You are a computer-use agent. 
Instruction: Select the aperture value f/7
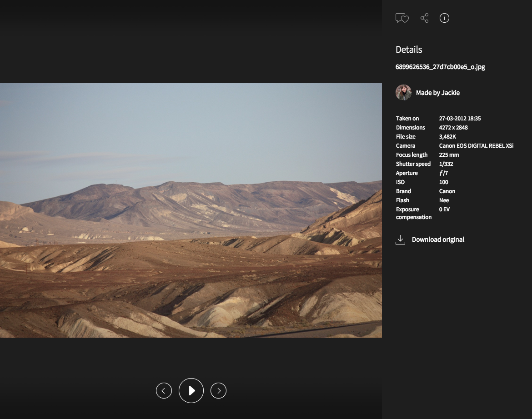click(443, 173)
